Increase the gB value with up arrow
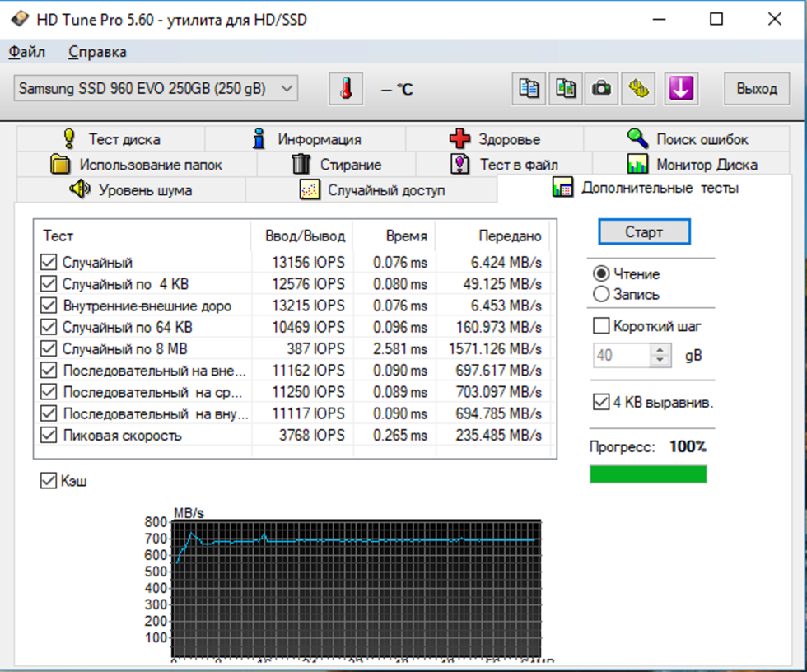The width and height of the screenshot is (807, 672). coord(660,350)
